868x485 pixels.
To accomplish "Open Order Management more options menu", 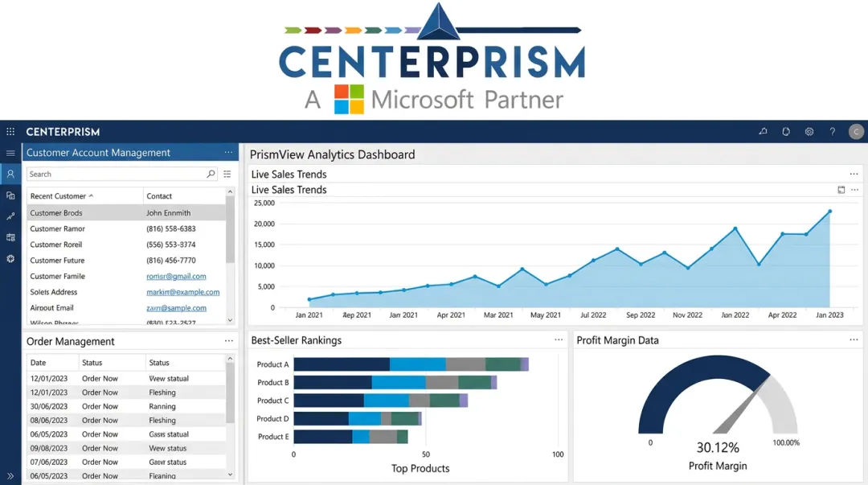I will (x=228, y=341).
